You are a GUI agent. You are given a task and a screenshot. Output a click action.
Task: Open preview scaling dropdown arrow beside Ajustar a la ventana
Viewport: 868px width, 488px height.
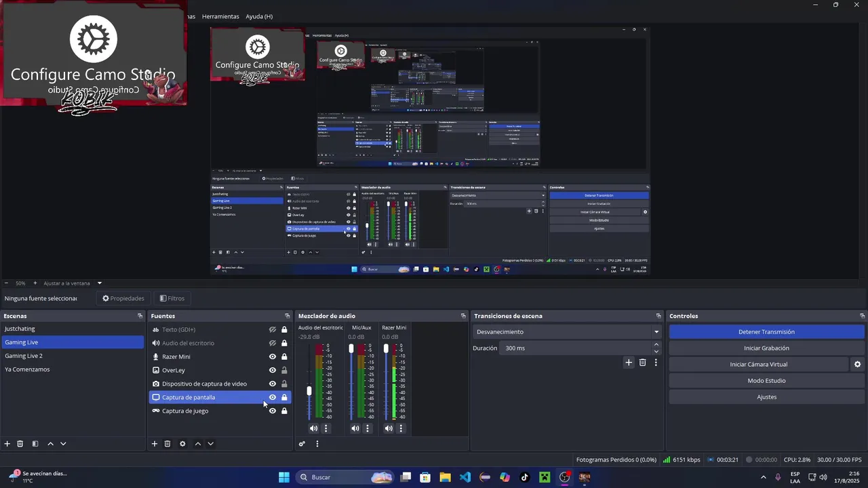tap(99, 283)
